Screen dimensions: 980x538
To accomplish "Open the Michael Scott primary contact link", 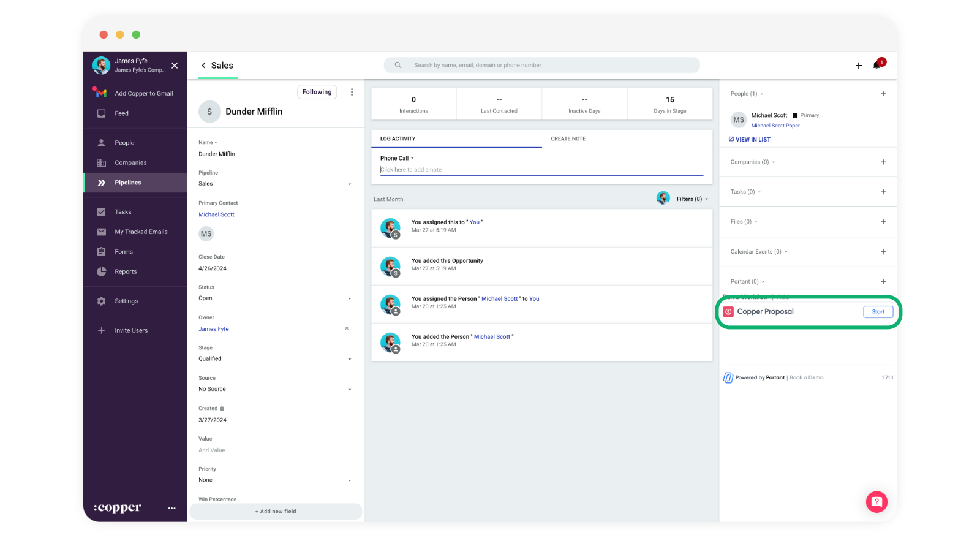I will (x=216, y=214).
